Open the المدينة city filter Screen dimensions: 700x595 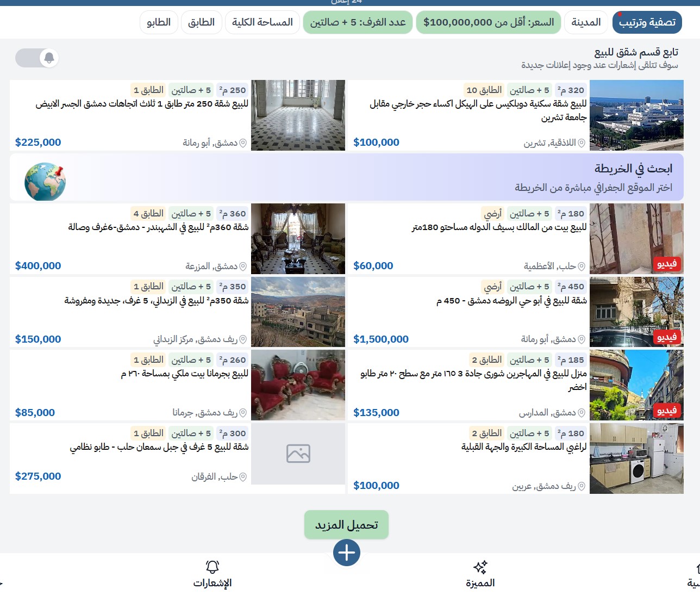pyautogui.click(x=586, y=22)
